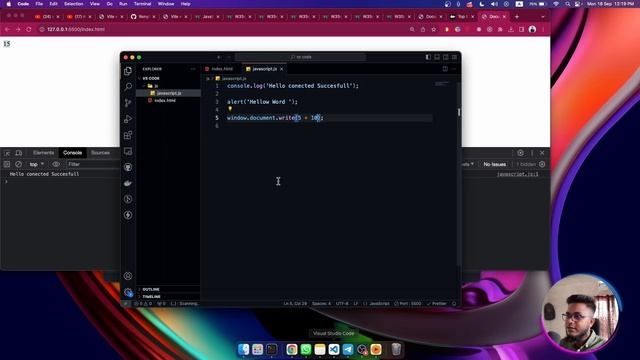Click the VS Code command center search box
Viewport: 640px width, 360px height.
[x=300, y=57]
